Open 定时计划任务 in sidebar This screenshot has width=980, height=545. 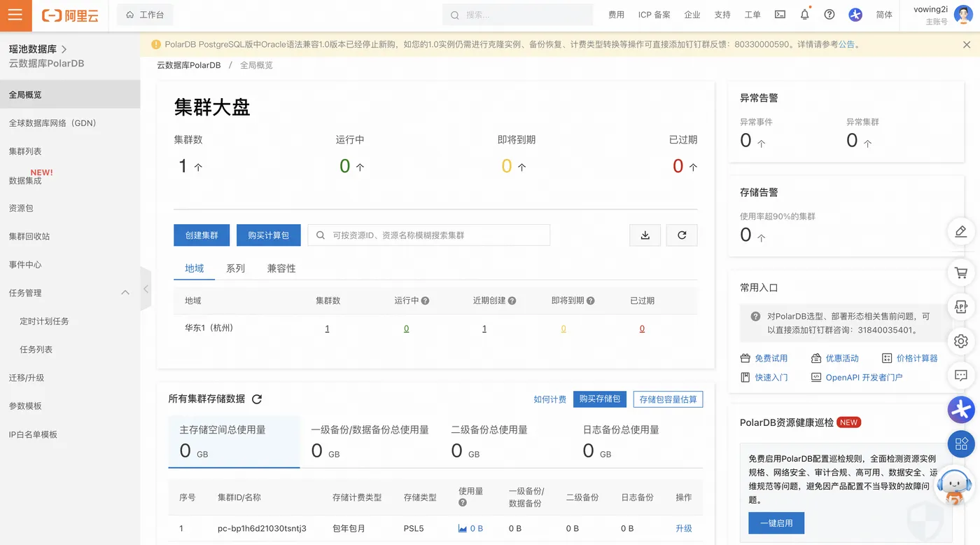[x=44, y=322]
